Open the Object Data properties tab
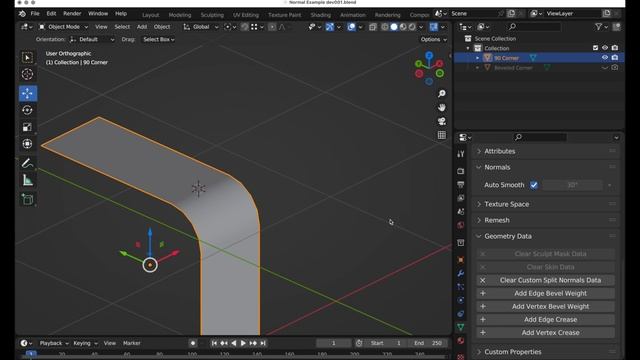This screenshot has height=360, width=640. (461, 327)
